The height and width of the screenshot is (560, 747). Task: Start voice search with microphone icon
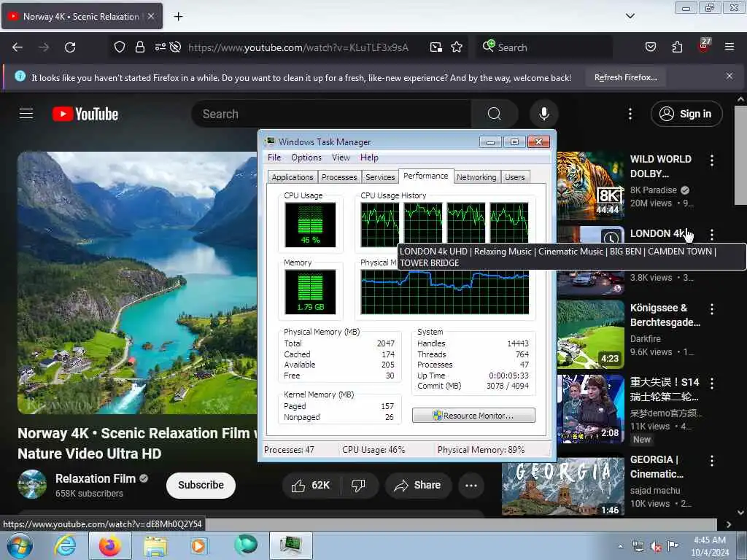[x=544, y=114]
